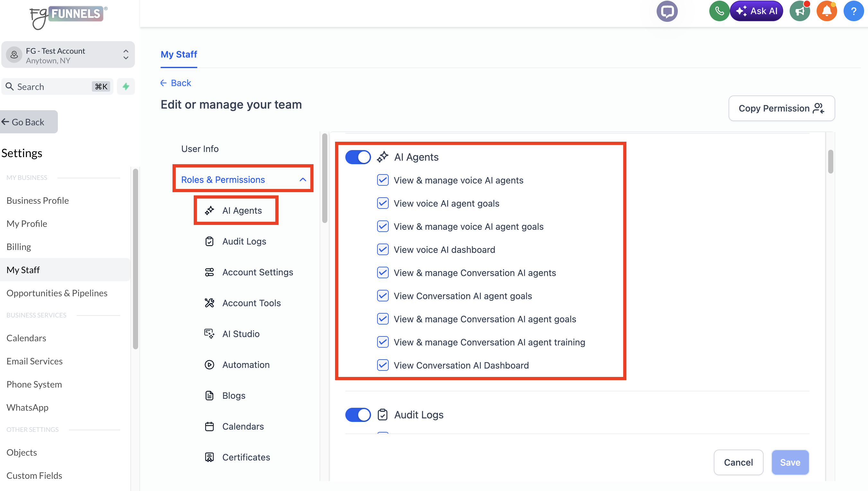Viewport: 868px width, 491px height.
Task: Click the Cancel button
Action: pos(738,462)
